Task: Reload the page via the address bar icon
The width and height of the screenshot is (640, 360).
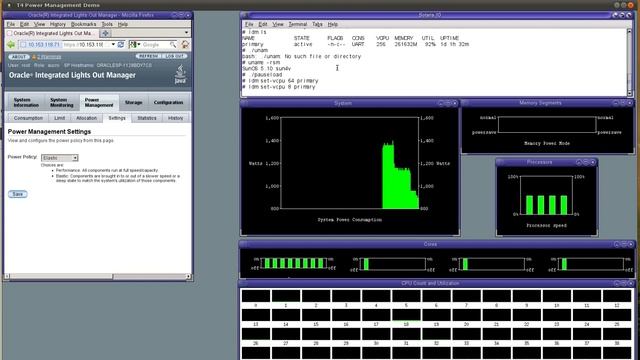Action: point(120,44)
